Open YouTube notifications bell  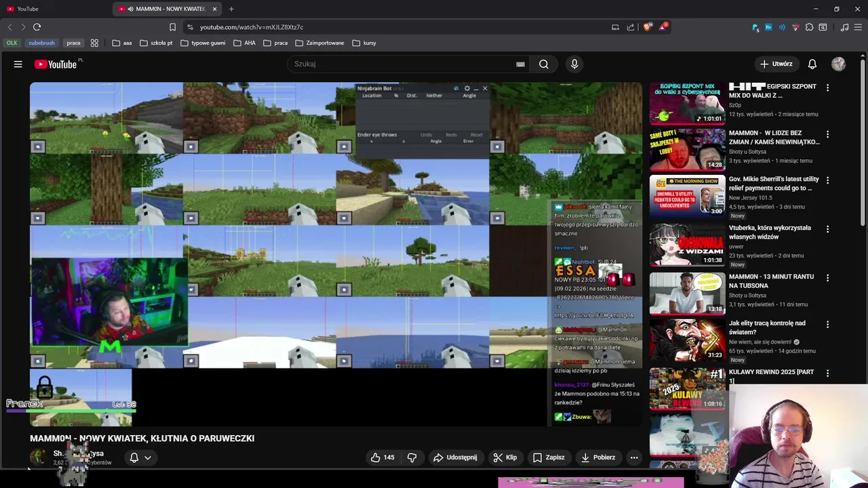coord(812,64)
